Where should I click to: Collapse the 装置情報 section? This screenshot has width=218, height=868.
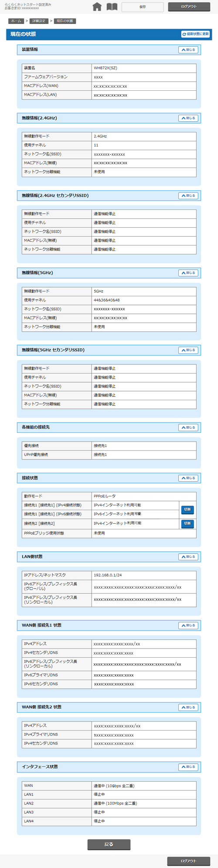click(189, 50)
